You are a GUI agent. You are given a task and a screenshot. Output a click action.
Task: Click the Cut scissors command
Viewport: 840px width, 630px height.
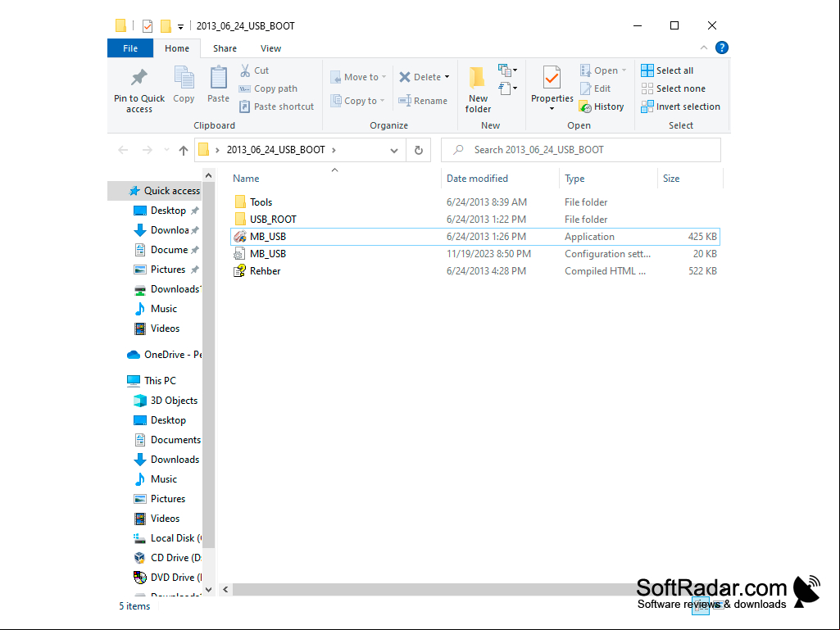tap(255, 70)
